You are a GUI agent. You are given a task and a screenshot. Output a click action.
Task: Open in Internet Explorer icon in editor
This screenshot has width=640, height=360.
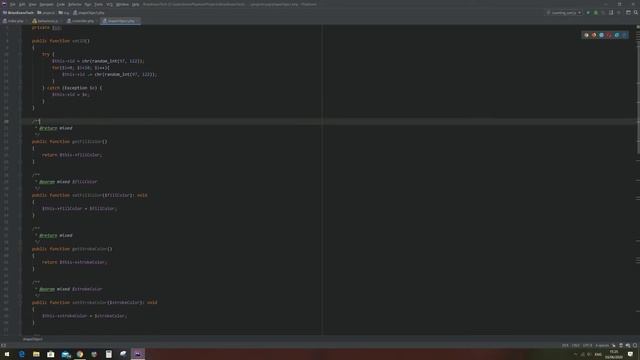point(617,35)
